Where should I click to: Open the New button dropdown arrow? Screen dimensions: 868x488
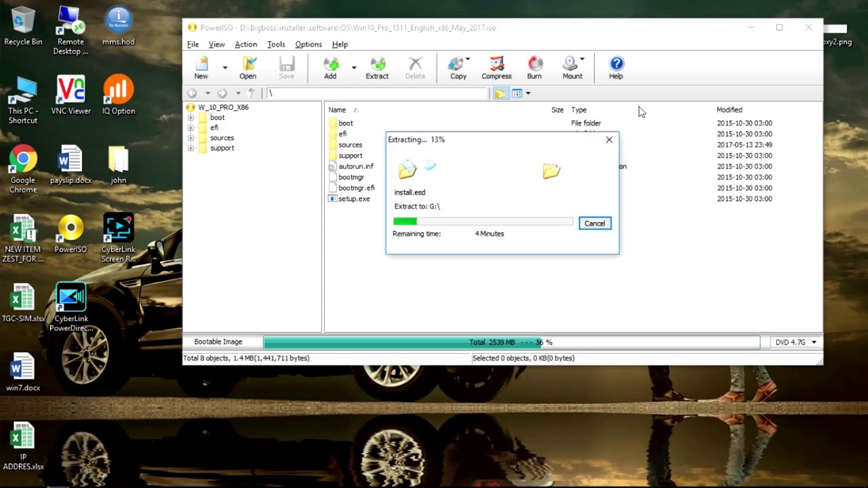point(224,68)
